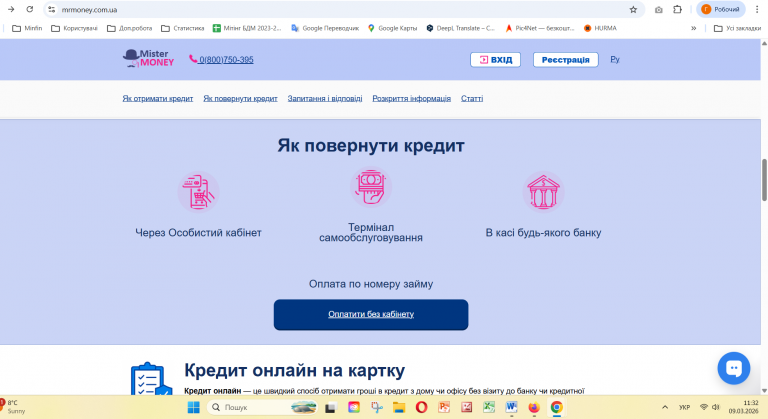768x419 pixels.
Task: Open the Pic4Net bookmark
Action: 540,28
